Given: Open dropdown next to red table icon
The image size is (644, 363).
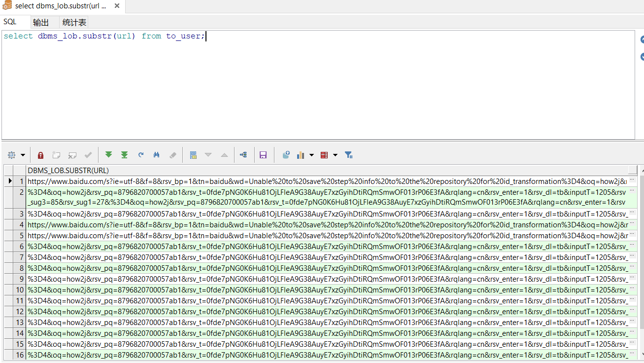Looking at the screenshot, I should pyautogui.click(x=334, y=155).
